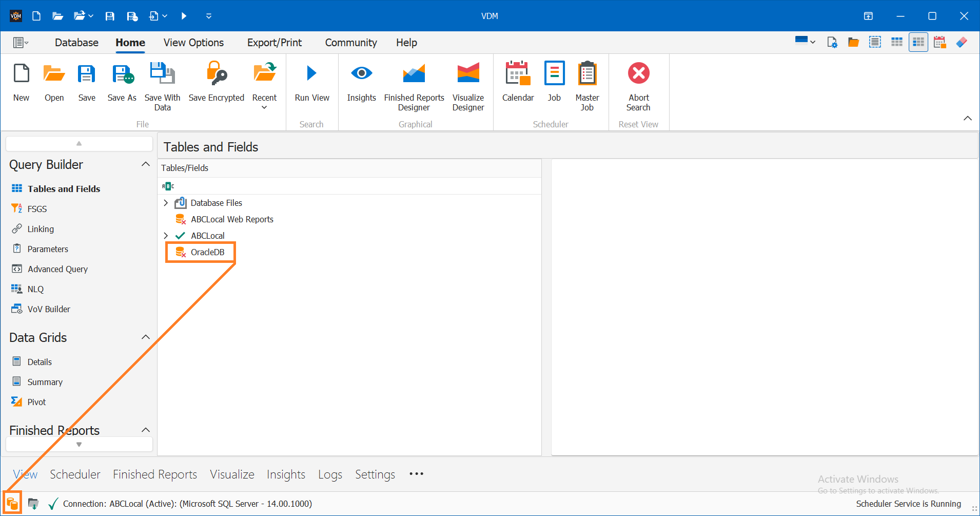980x516 pixels.
Task: Expand the ABCLocal tree node
Action: coord(166,236)
